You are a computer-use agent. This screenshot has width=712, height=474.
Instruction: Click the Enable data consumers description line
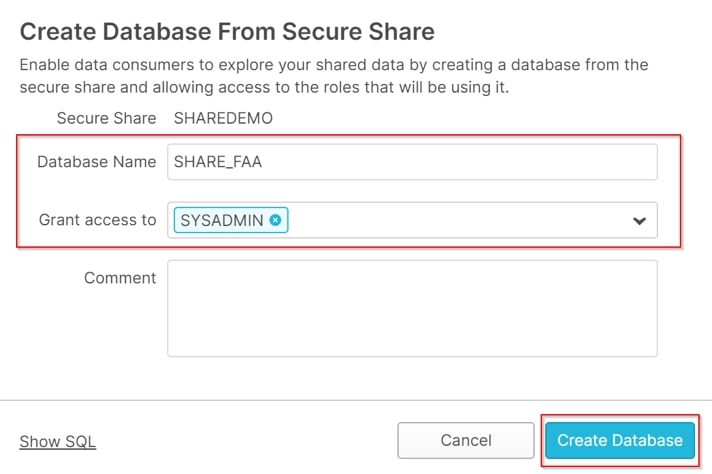334,65
